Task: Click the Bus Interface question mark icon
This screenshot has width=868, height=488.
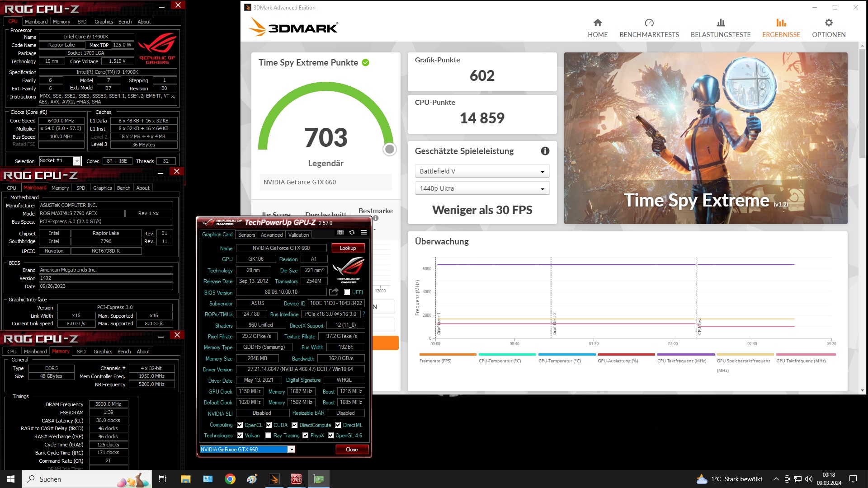Action: pyautogui.click(x=363, y=314)
